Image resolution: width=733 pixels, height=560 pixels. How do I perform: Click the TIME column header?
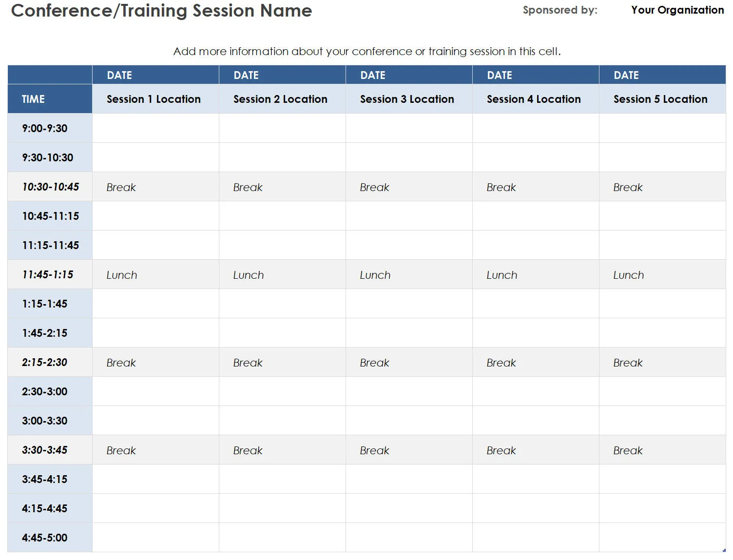click(33, 99)
